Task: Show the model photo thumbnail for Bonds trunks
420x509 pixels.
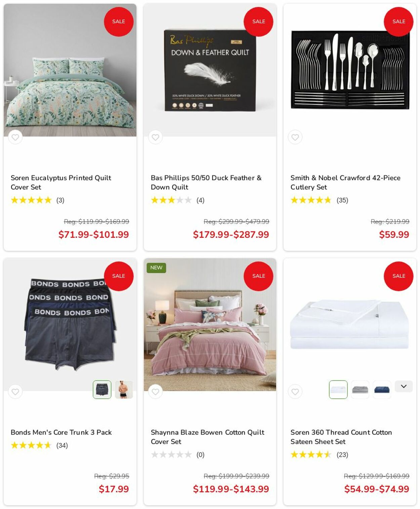Action: (x=124, y=390)
